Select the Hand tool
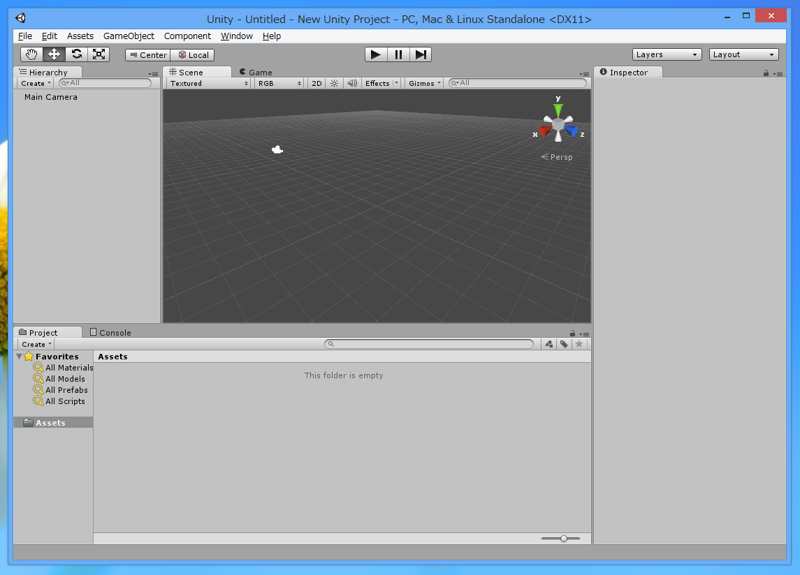 31,54
